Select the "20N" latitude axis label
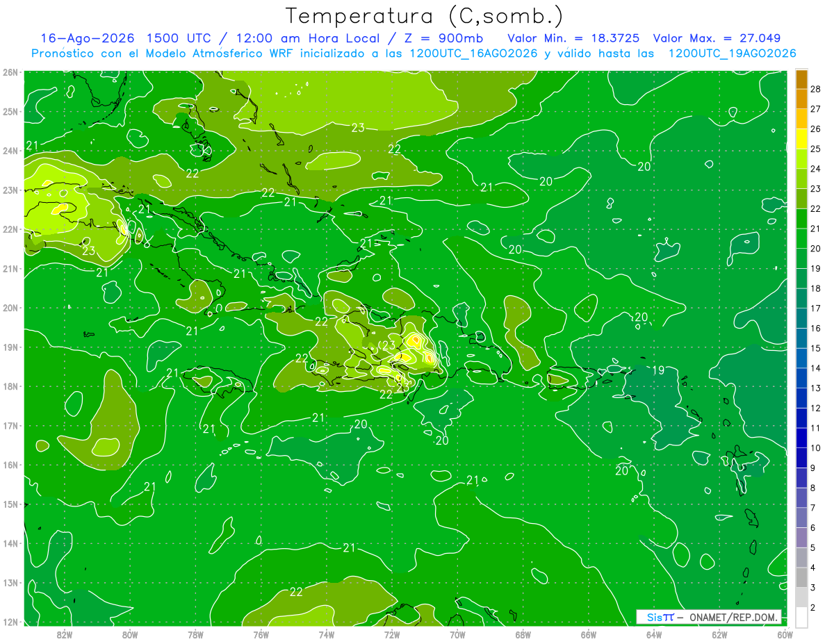834x644 pixels. point(10,308)
